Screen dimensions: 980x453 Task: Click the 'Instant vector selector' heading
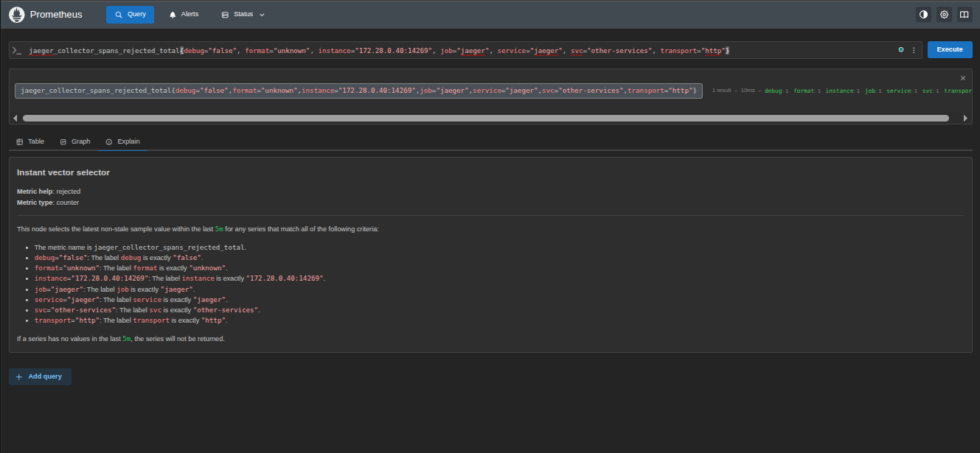pyautogui.click(x=63, y=172)
